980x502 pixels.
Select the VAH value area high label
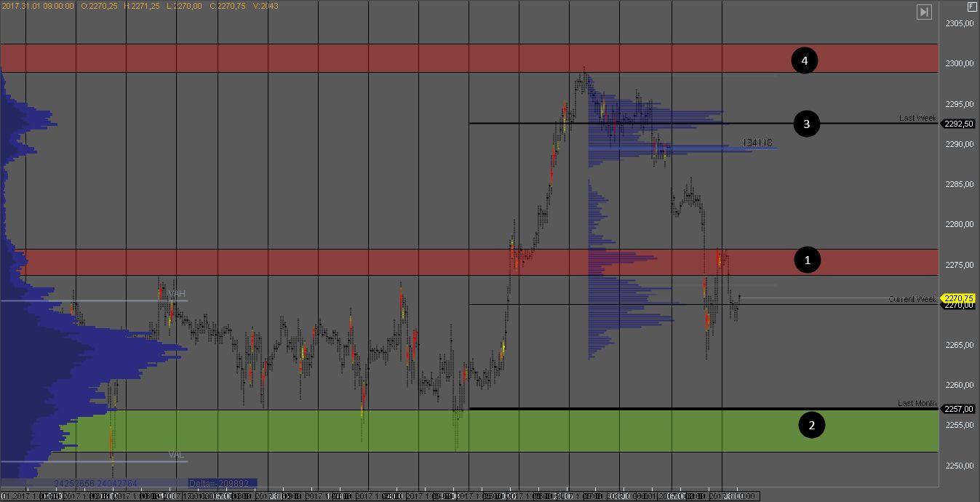(177, 294)
